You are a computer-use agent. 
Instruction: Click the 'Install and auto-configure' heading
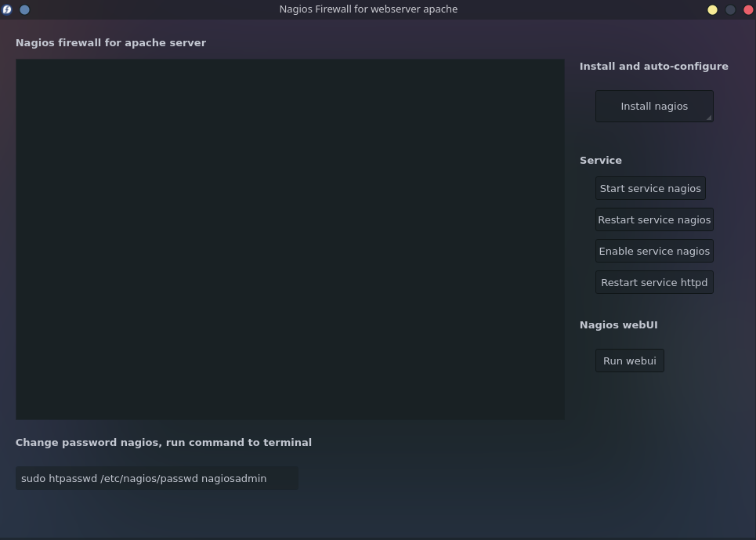654,66
